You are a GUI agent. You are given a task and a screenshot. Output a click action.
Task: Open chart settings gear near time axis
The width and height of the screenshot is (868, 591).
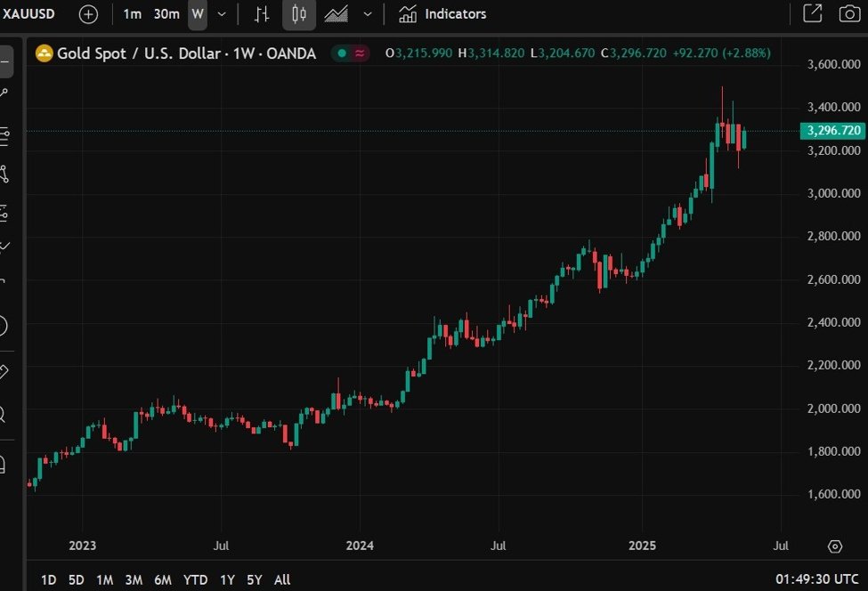[x=835, y=546]
